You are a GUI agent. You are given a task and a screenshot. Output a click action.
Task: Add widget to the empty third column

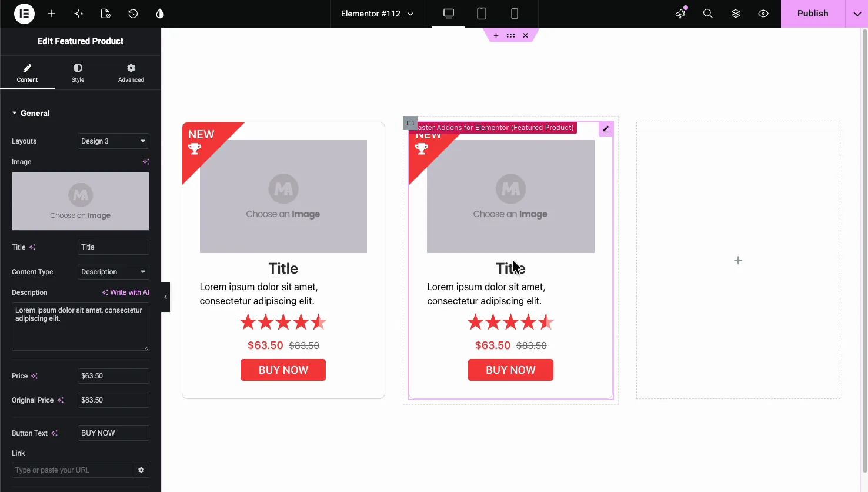tap(738, 260)
